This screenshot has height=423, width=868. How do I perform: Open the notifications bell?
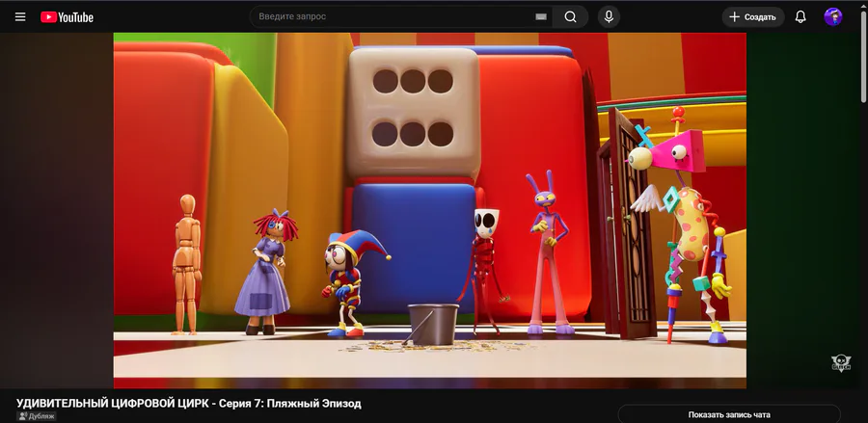[x=800, y=16]
